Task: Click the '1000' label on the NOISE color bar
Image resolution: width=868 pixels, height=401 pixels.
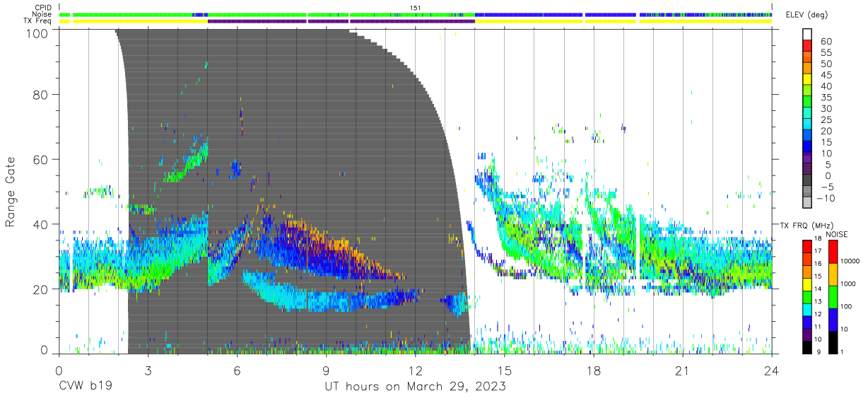Action: [850, 284]
